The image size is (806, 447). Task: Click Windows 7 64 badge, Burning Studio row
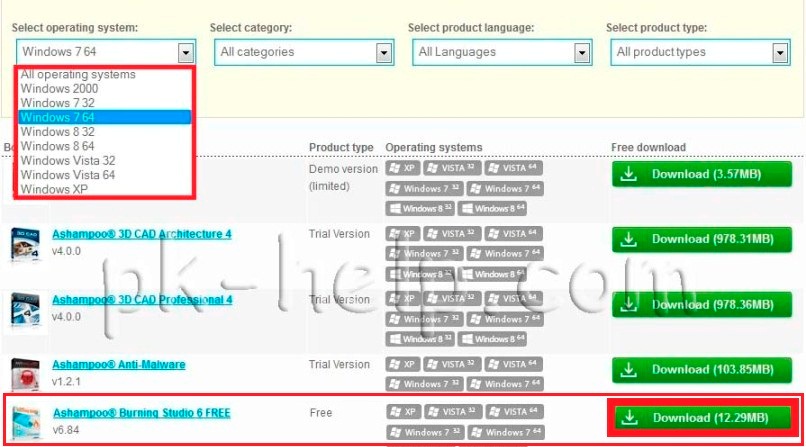click(x=506, y=433)
